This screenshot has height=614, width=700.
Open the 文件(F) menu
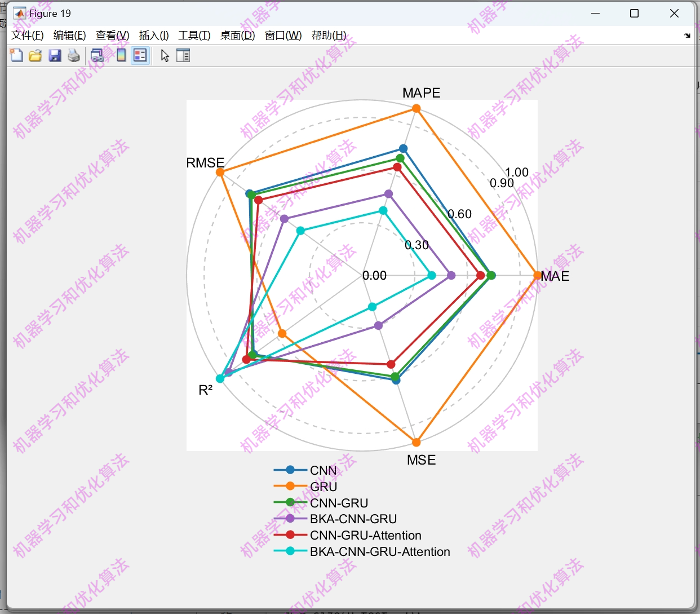(28, 36)
